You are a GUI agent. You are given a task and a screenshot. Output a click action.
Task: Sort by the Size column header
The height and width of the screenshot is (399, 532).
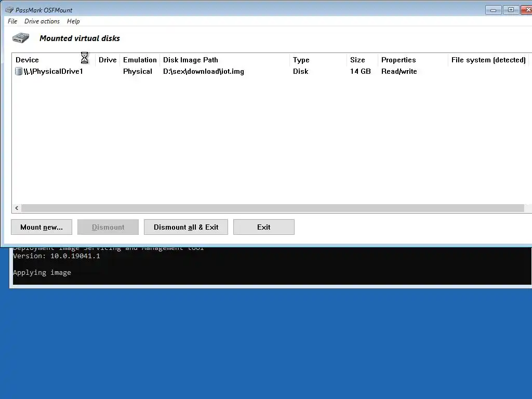coord(362,60)
